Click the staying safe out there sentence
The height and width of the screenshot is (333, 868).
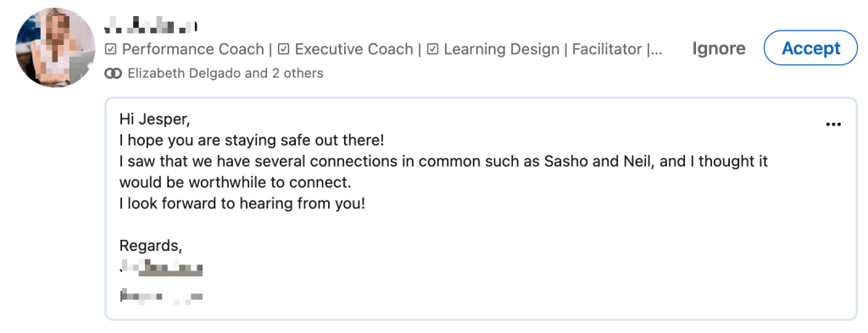[251, 141]
